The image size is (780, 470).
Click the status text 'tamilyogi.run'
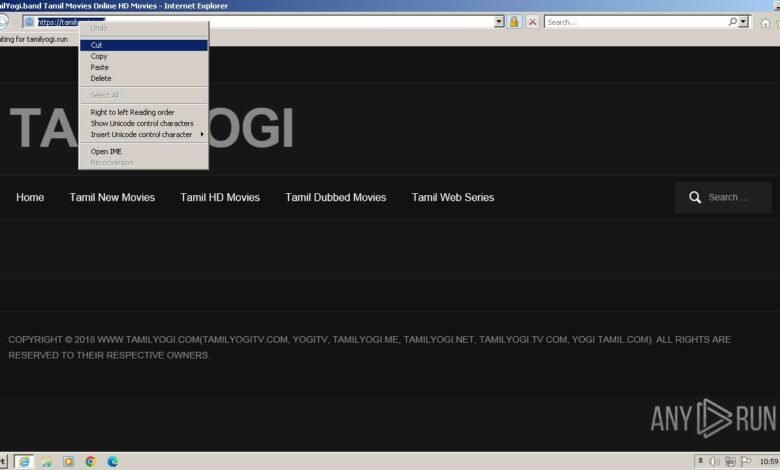click(47, 39)
